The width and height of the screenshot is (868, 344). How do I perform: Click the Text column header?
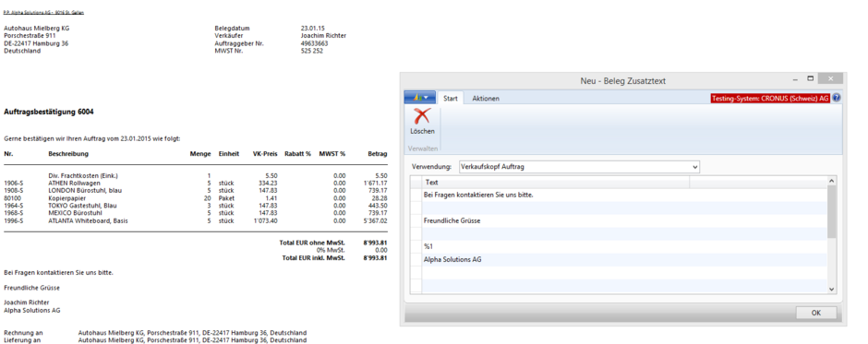[556, 182]
